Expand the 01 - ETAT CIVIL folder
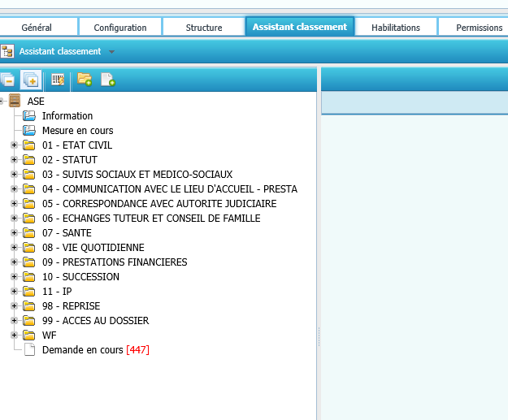Screen dimensions: 508x420 14,145
